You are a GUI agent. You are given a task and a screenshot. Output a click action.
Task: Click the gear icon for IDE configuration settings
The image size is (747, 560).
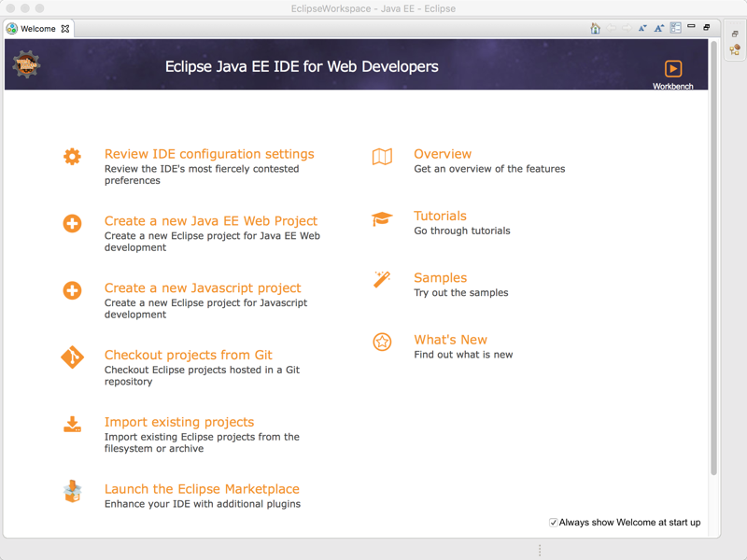point(73,156)
